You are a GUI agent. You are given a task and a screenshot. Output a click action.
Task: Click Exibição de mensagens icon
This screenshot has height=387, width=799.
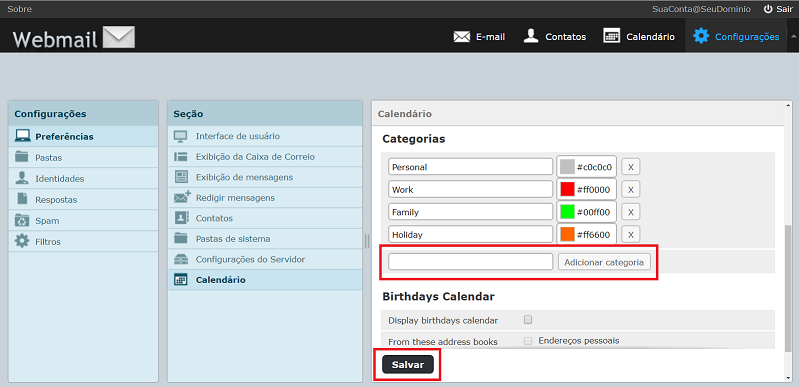pyautogui.click(x=181, y=177)
